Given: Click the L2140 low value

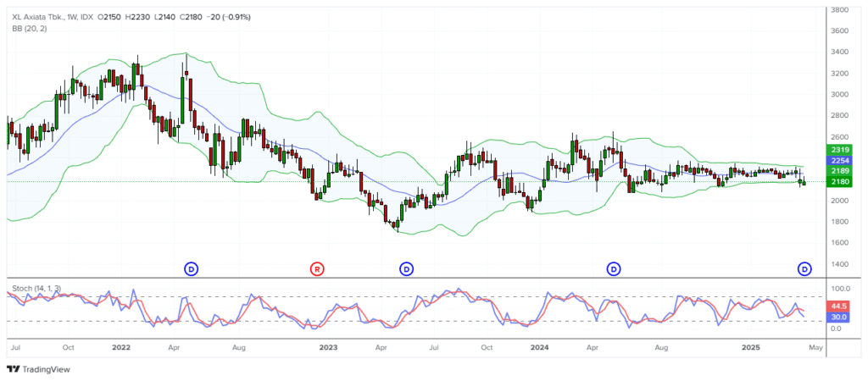Looking at the screenshot, I should (164, 17).
